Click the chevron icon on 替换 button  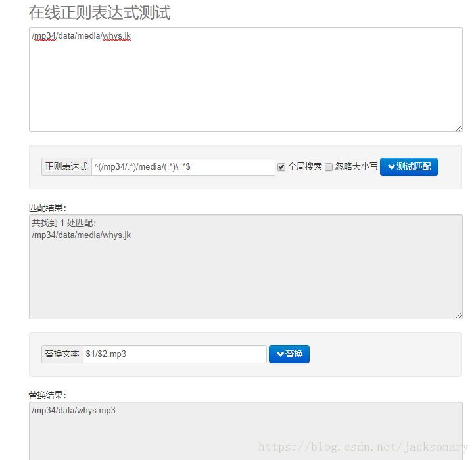(x=280, y=354)
